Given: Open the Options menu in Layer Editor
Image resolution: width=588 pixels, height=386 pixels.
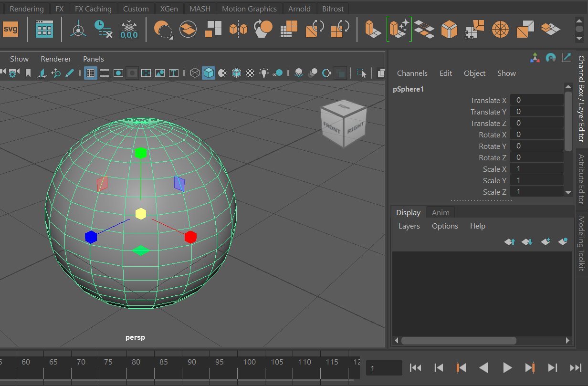Looking at the screenshot, I should coord(445,226).
